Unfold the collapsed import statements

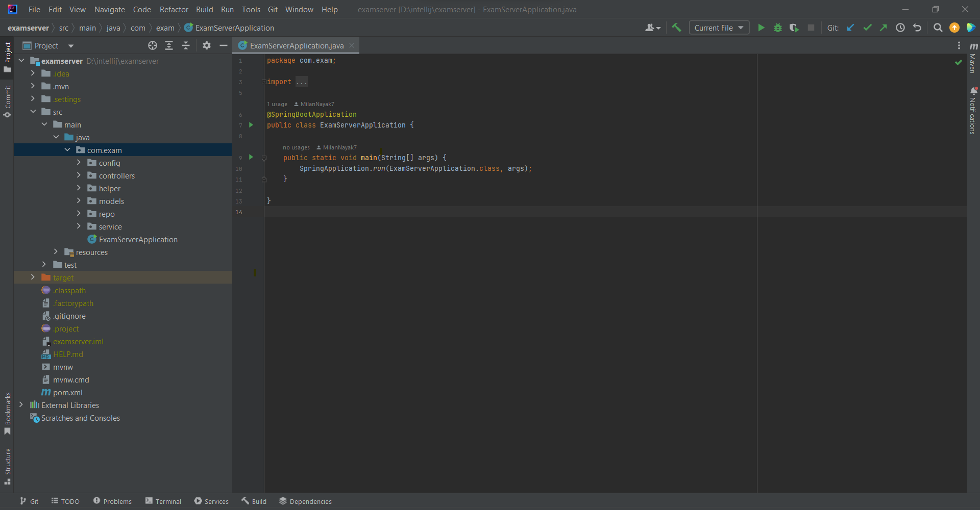264,82
